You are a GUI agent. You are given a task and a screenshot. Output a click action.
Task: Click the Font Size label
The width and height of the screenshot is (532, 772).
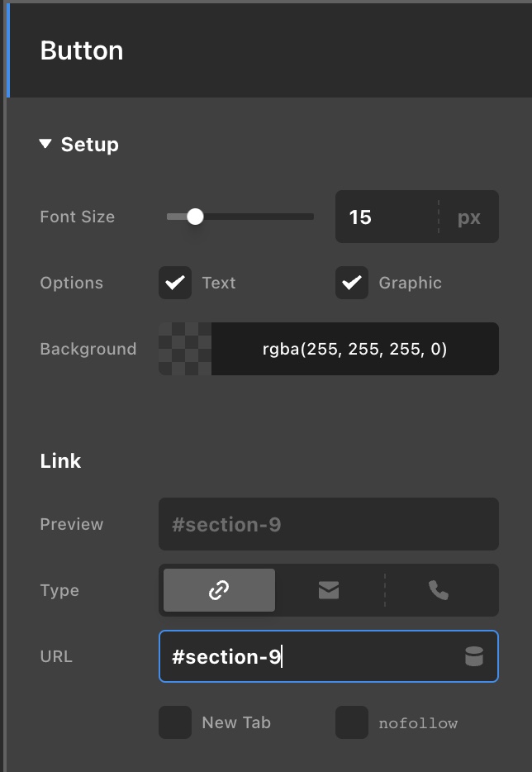pos(77,217)
